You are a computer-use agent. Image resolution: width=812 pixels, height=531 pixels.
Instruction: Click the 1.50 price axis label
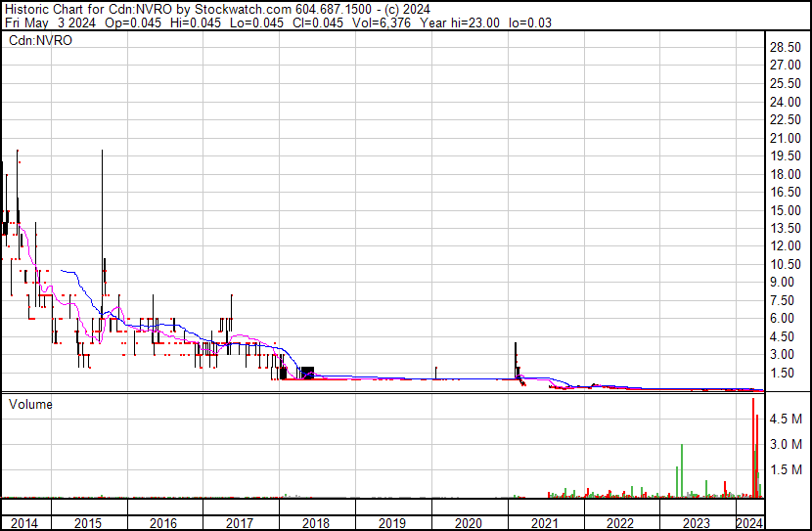click(783, 373)
